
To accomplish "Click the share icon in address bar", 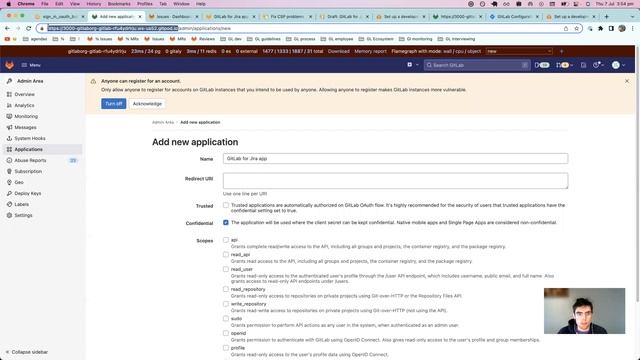I will (x=566, y=29).
